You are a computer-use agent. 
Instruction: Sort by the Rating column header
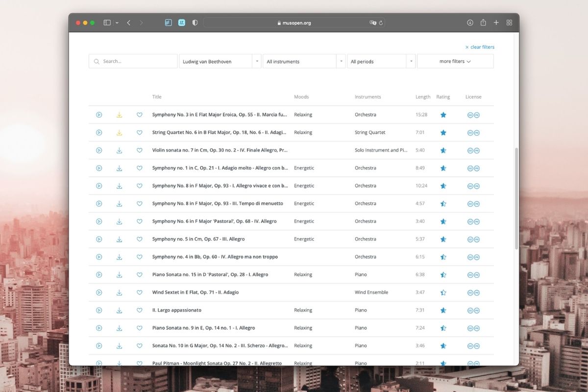[x=443, y=97]
